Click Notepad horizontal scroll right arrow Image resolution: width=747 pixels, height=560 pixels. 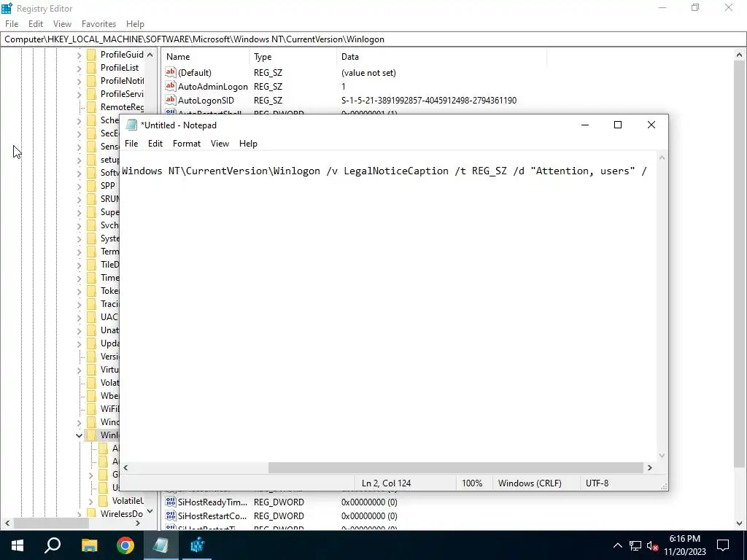pos(650,467)
